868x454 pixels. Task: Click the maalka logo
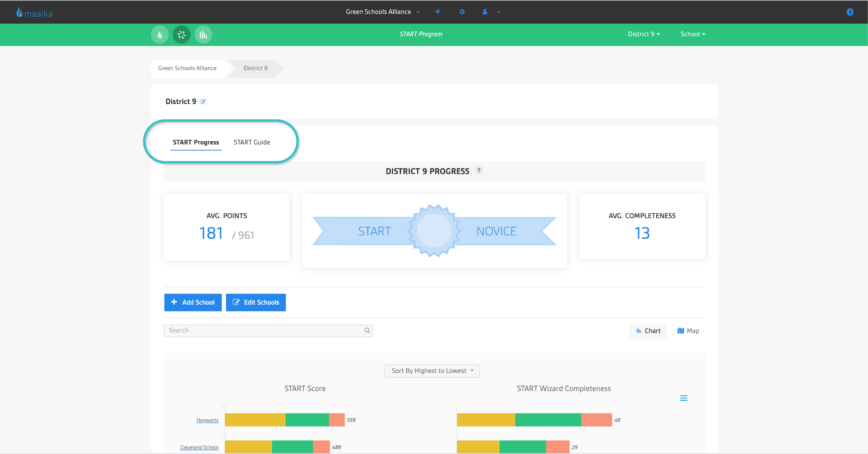pyautogui.click(x=34, y=12)
